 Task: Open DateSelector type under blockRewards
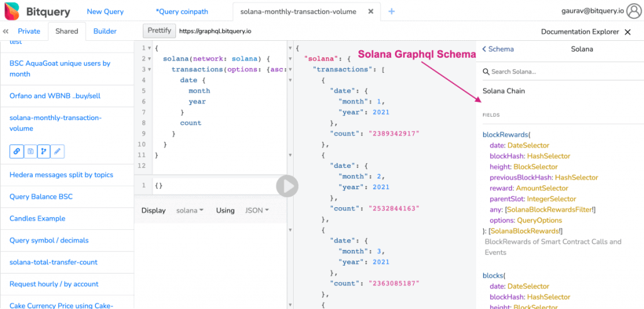click(528, 145)
